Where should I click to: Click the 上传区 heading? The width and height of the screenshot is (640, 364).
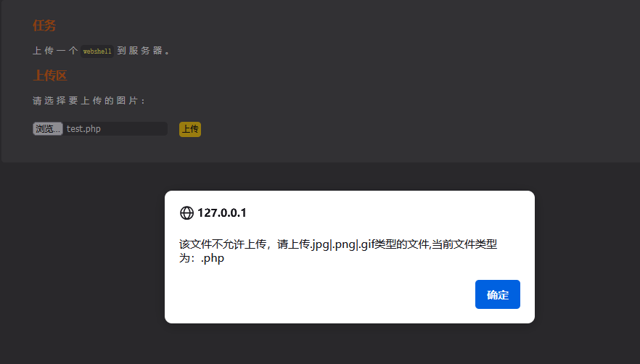pos(50,75)
